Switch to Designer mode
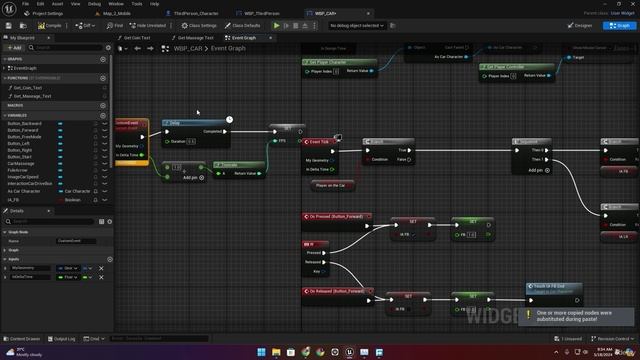This screenshot has height=360, width=640. 580,26
